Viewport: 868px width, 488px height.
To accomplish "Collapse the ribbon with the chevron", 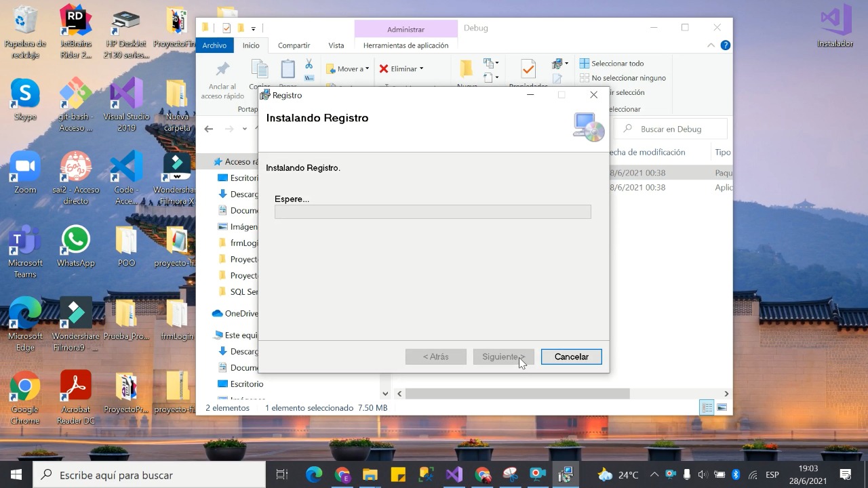I will [x=711, y=45].
